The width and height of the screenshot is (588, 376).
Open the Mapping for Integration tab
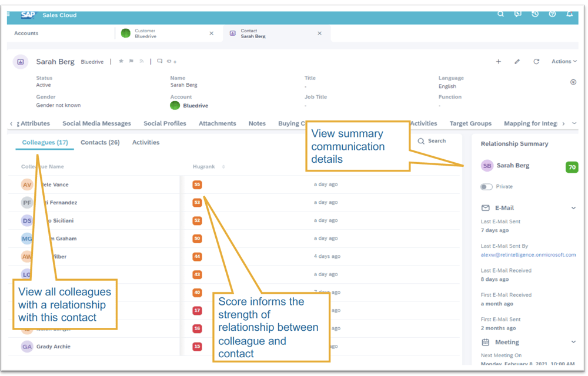(530, 123)
